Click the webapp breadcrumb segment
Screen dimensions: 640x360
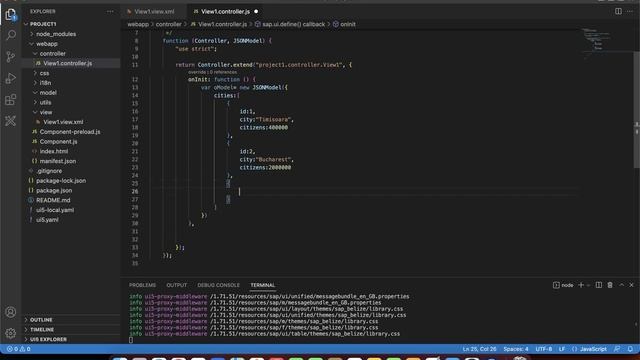point(138,24)
